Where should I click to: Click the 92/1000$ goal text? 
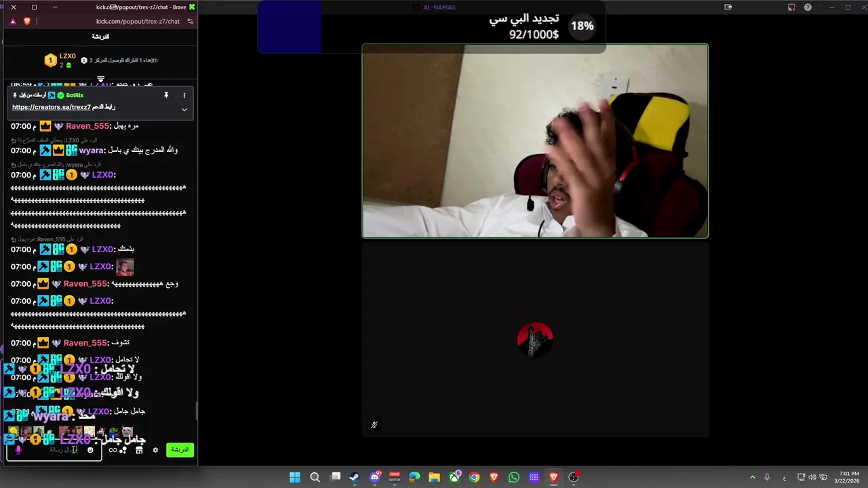pyautogui.click(x=534, y=34)
